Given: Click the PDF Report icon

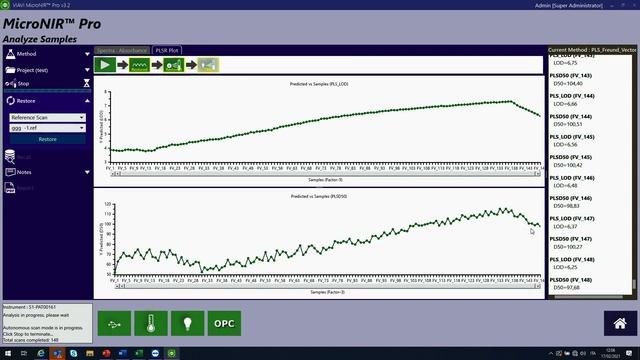Looking at the screenshot, I should 10,188.
